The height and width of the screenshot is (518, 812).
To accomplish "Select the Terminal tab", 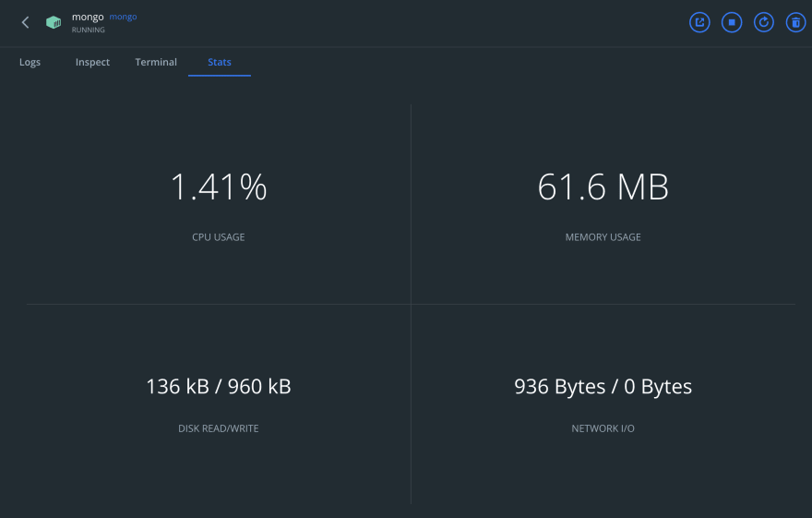I will pos(156,62).
